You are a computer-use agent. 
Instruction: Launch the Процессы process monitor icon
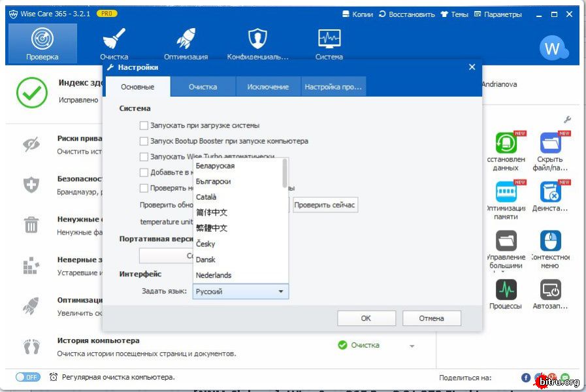[x=506, y=289]
